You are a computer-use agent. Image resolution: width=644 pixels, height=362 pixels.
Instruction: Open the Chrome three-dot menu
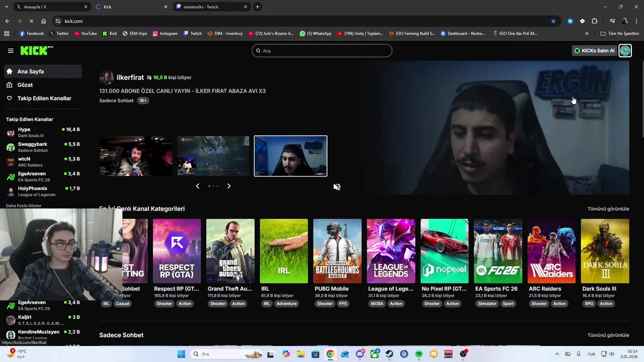click(637, 21)
